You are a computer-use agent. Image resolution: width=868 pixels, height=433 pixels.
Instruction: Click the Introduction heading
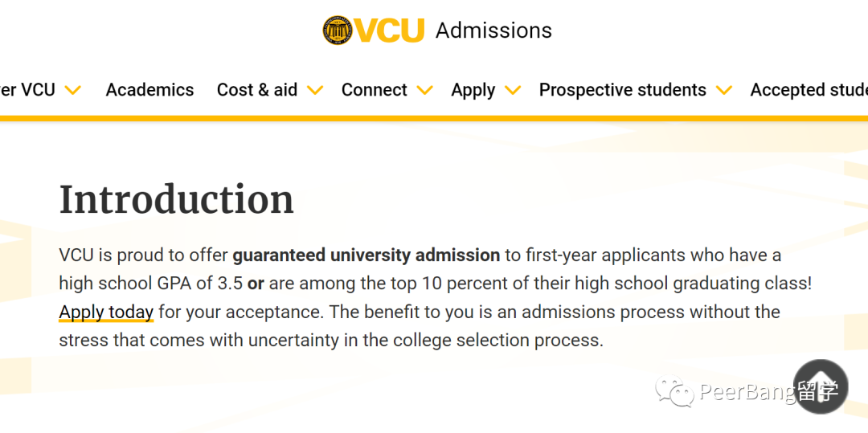(177, 198)
